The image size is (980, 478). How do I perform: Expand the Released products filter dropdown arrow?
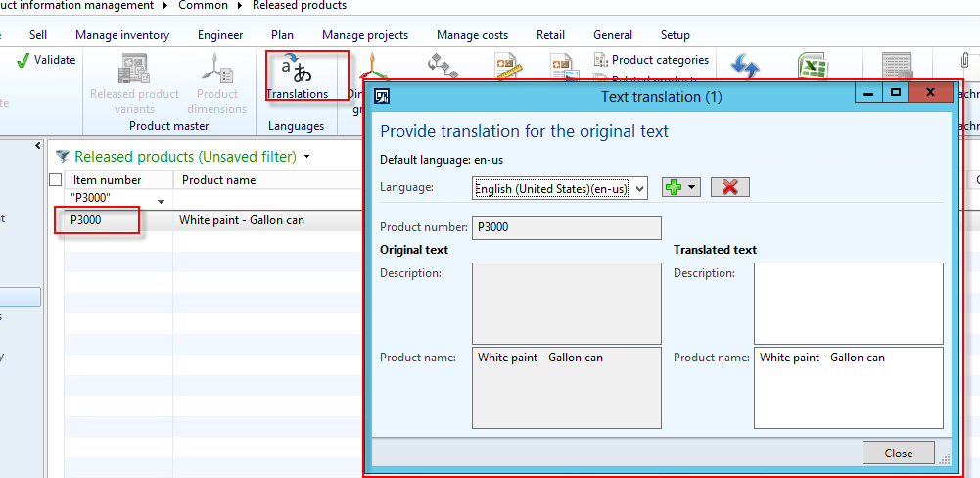pyautogui.click(x=306, y=157)
